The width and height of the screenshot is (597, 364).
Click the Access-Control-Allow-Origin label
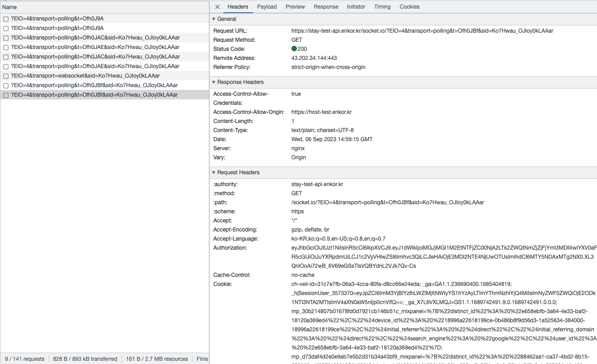click(249, 112)
